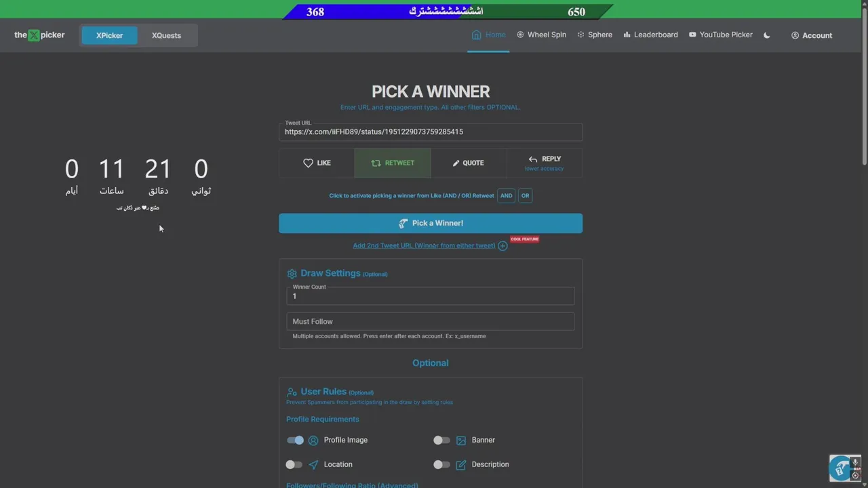Click the Draw Settings gear icon
This screenshot has width=868, height=488.
pos(292,274)
